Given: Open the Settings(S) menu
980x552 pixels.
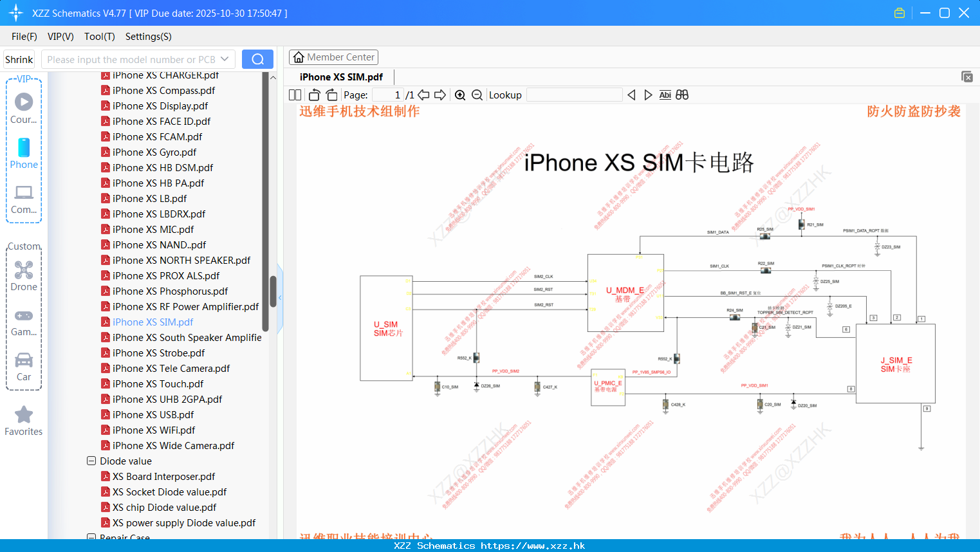Looking at the screenshot, I should [x=149, y=37].
